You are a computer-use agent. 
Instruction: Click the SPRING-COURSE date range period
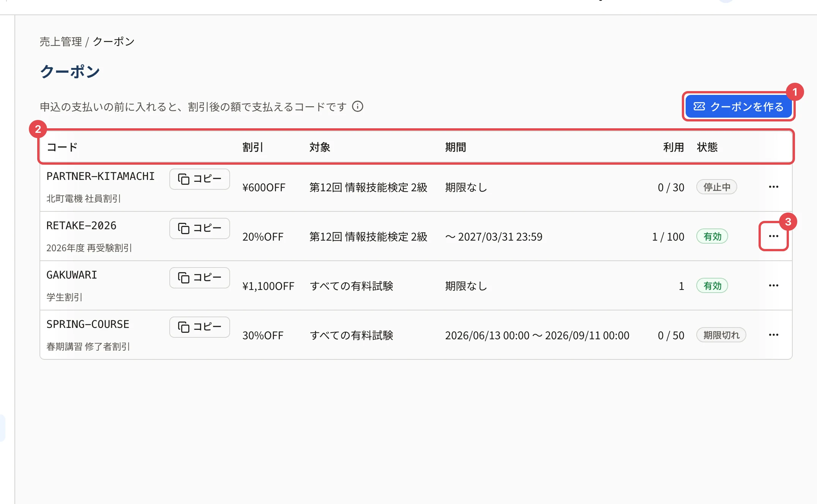(x=537, y=335)
